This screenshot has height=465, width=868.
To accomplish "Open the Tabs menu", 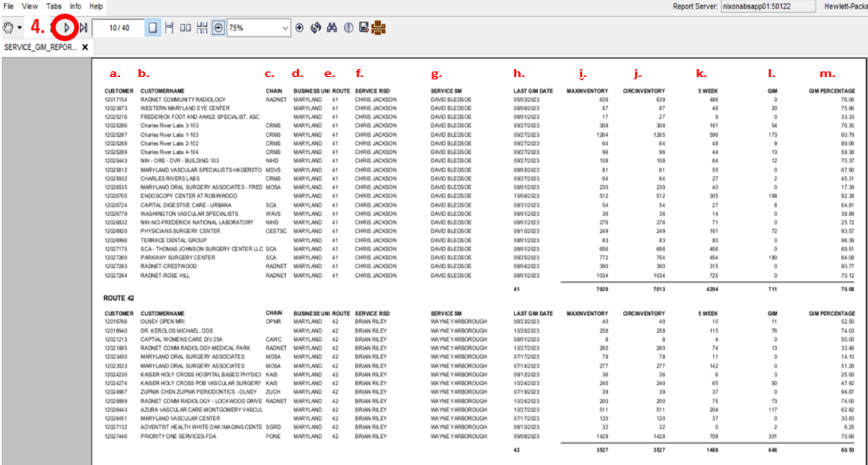I will click(53, 6).
